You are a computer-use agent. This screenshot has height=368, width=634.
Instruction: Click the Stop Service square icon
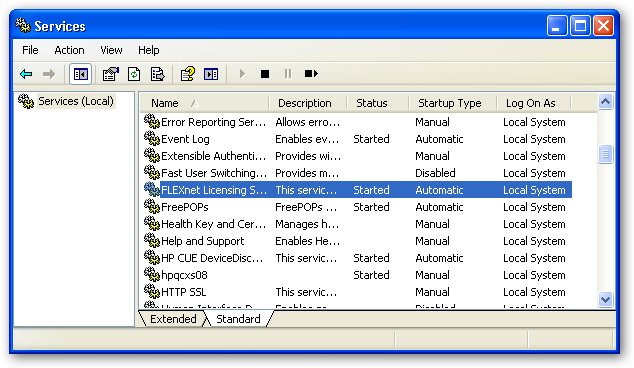[x=265, y=74]
